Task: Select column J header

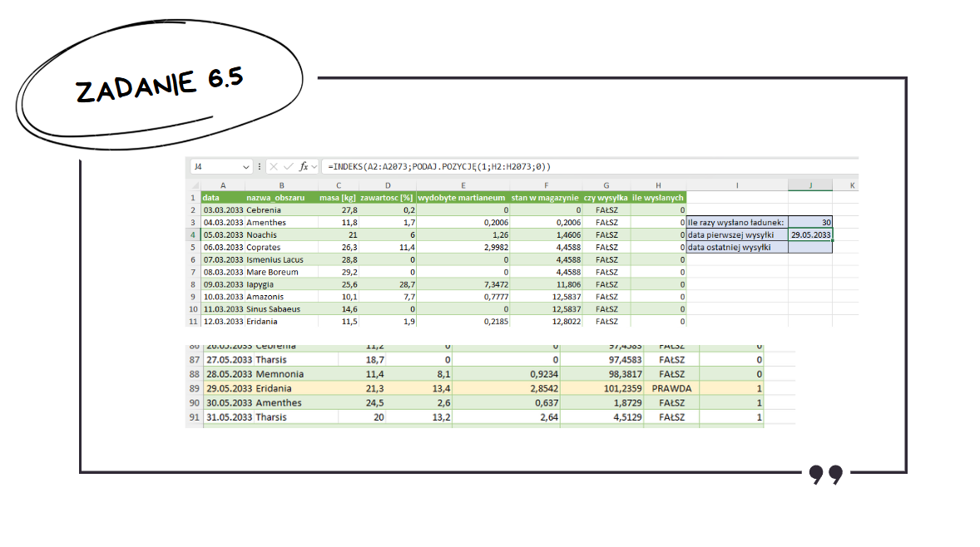Action: point(810,185)
